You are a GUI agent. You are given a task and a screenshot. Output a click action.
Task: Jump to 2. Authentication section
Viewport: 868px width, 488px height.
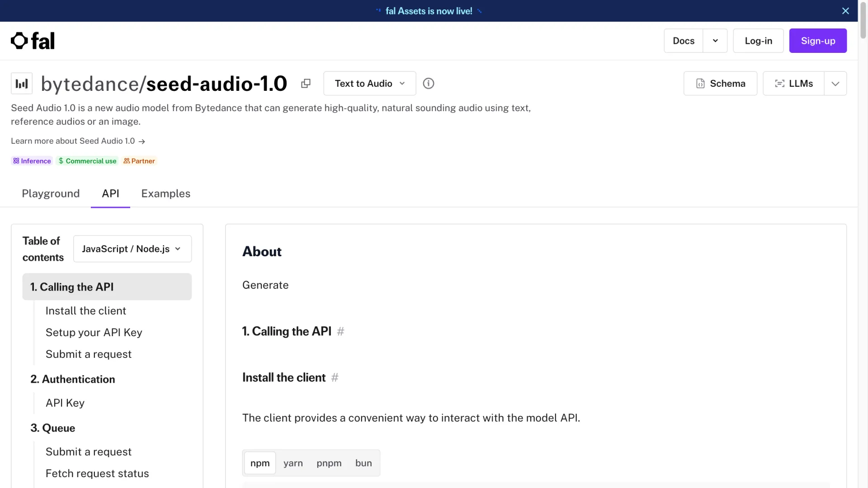73,379
